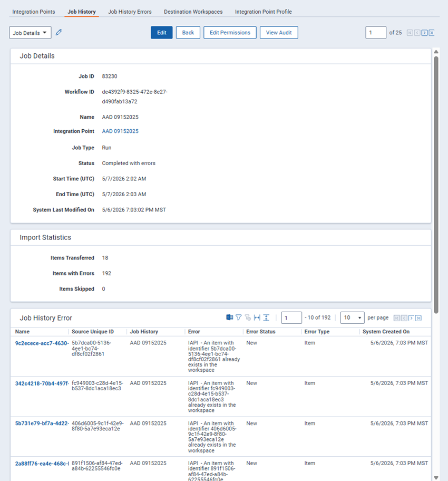The width and height of the screenshot is (448, 481).
Task: Click the scrollbar down arrow
Action: [436, 478]
